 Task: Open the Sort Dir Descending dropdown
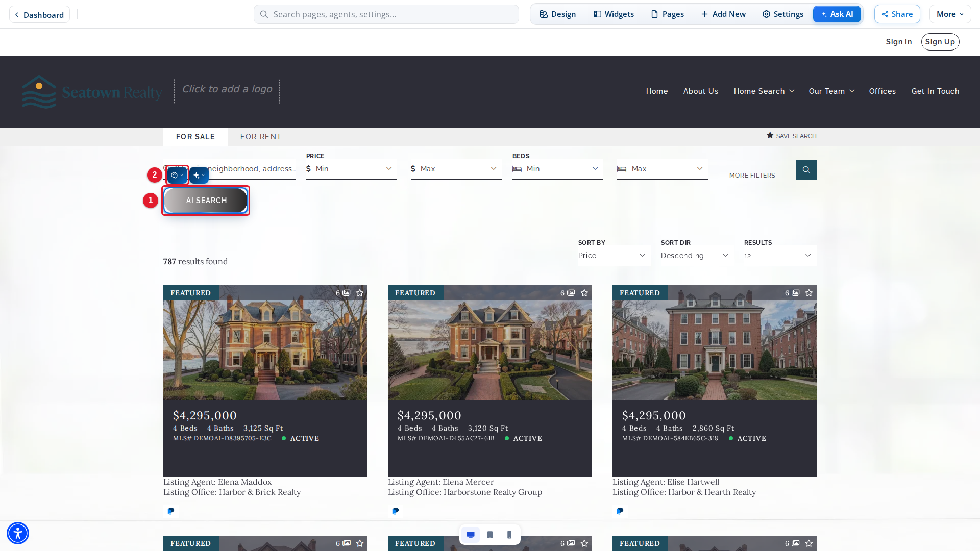[697, 256]
